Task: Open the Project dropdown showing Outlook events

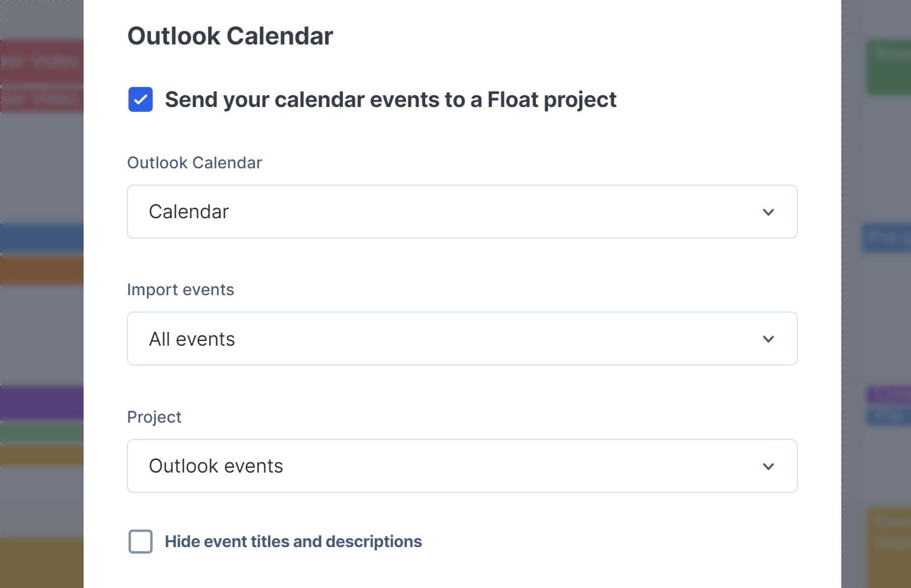Action: coord(462,466)
